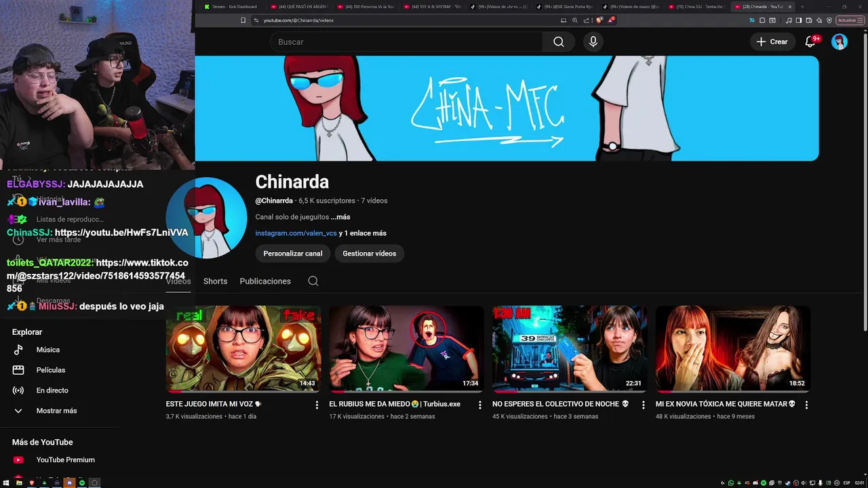Click the bookmark icon left of the address bar

tap(243, 20)
